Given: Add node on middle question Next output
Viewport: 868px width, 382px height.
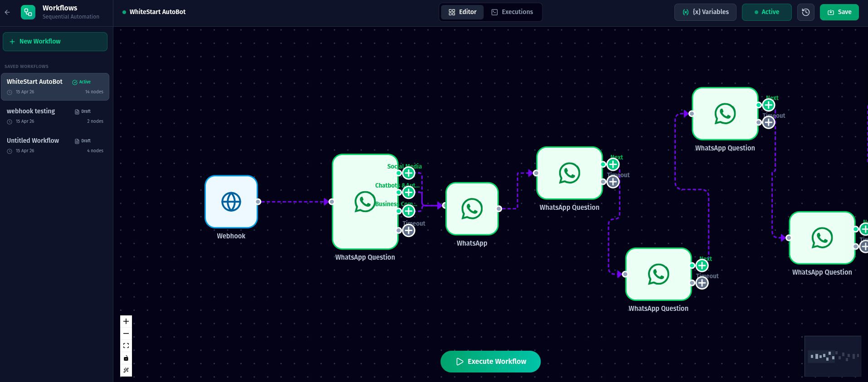Looking at the screenshot, I should 613,164.
